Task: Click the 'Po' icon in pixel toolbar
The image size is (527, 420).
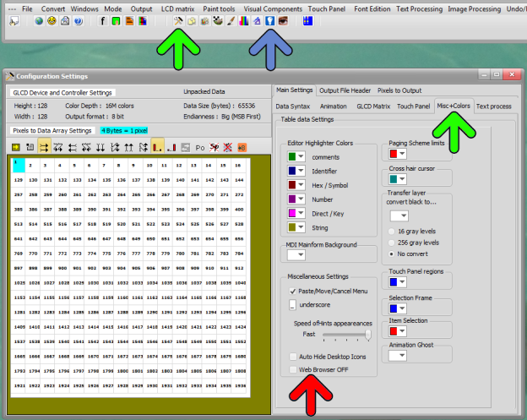Action: (200, 147)
